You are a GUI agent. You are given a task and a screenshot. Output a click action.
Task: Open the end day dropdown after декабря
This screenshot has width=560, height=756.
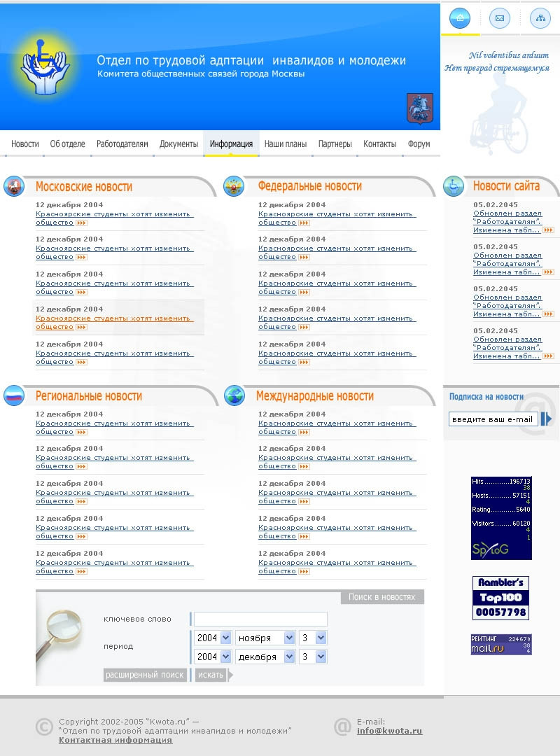point(313,657)
